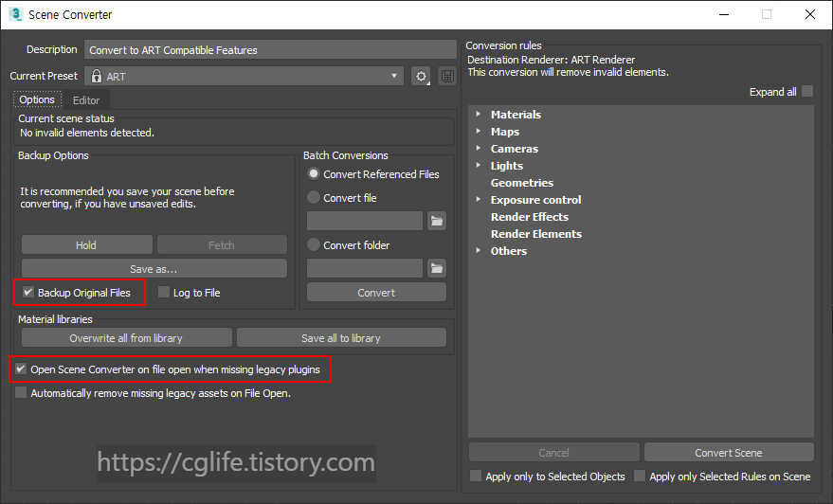Enable Log to File checkbox
This screenshot has width=833, height=504.
click(x=164, y=292)
